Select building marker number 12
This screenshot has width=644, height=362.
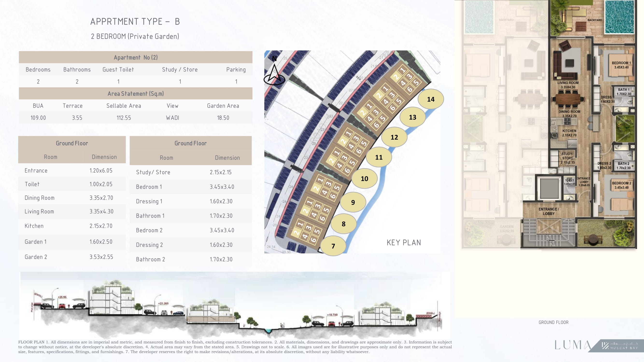click(x=394, y=137)
